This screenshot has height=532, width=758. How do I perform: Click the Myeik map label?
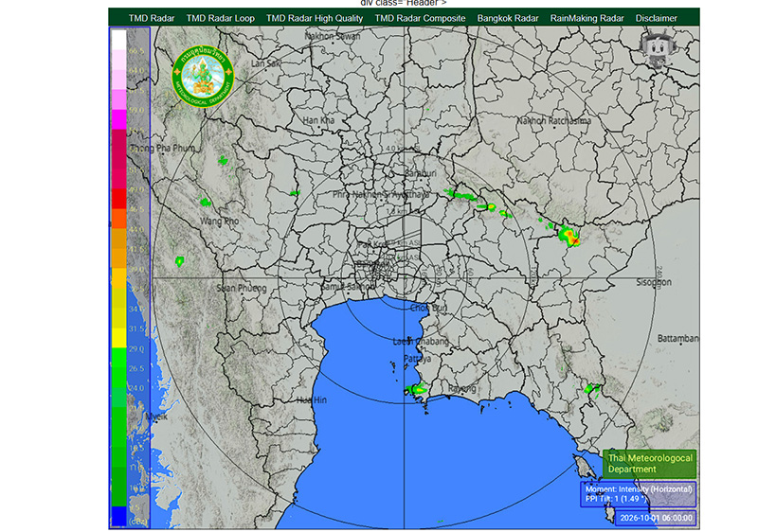156,417
